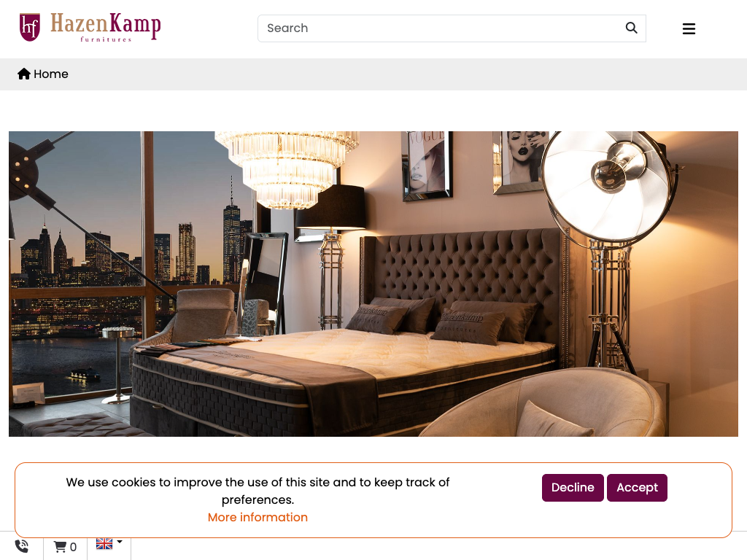Screen dimensions: 747x560
Task: Accept the cookies
Action: [x=637, y=488]
